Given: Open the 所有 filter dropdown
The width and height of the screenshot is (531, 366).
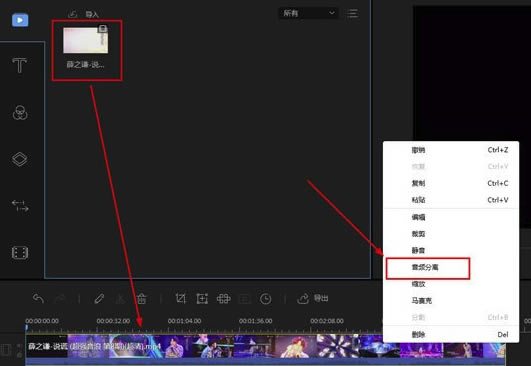Looking at the screenshot, I should (x=308, y=14).
